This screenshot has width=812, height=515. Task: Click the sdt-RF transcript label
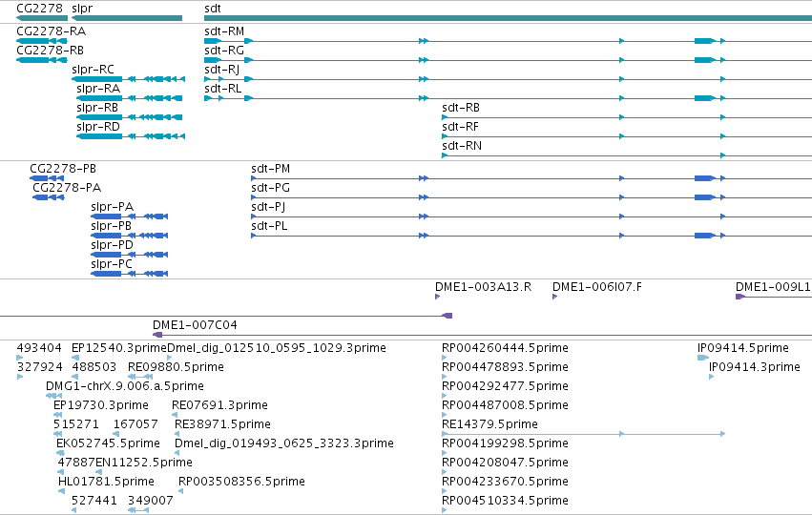click(x=460, y=128)
